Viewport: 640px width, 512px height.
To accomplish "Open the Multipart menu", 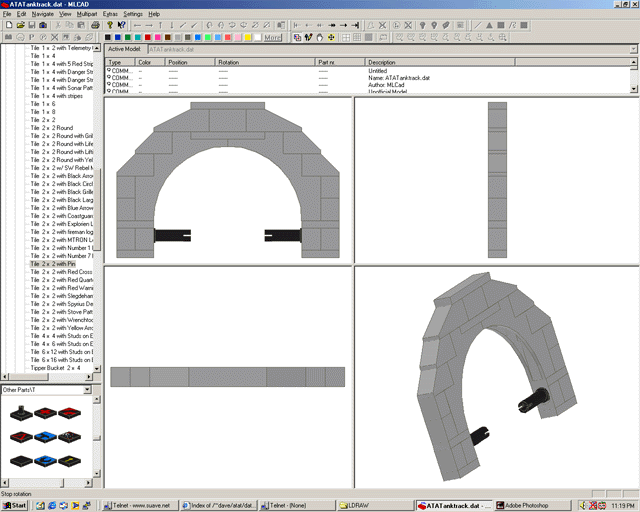I will (87, 14).
